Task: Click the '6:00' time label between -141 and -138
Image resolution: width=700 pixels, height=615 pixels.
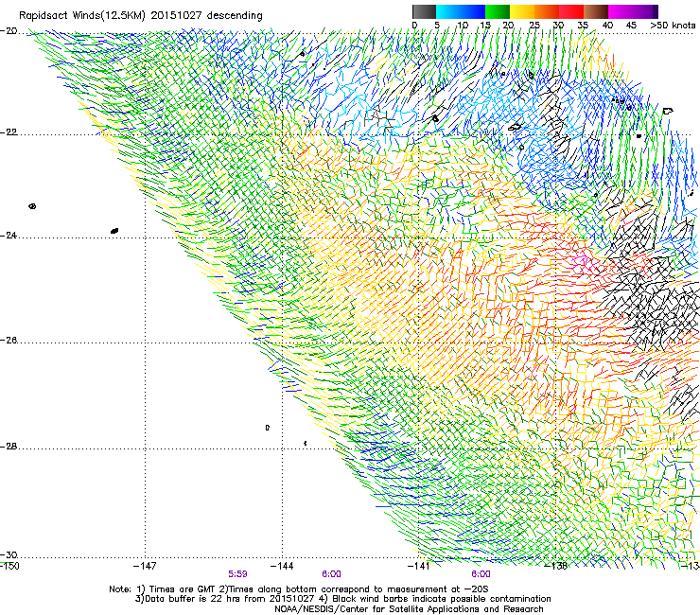Action: 481,574
